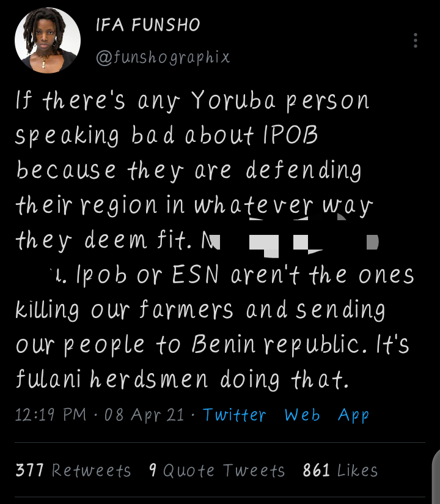Go to the @funshographix handle
The height and width of the screenshot is (504, 440).
163,57
